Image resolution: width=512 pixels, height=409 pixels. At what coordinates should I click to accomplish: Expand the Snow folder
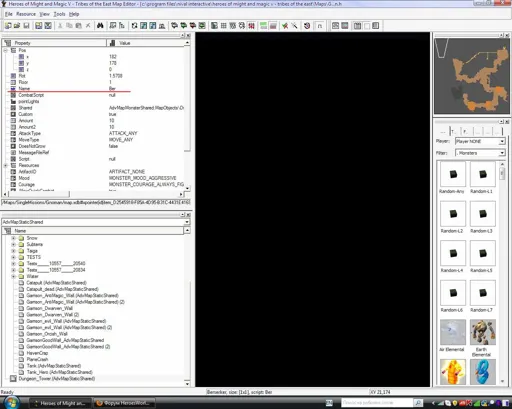(13, 238)
